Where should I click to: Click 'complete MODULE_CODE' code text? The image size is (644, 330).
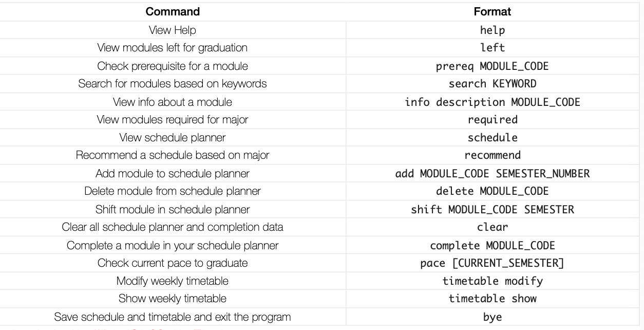pyautogui.click(x=493, y=245)
